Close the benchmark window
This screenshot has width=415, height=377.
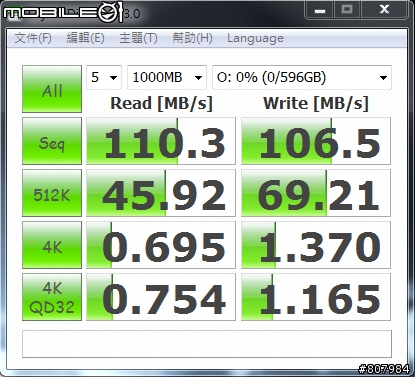[384, 10]
